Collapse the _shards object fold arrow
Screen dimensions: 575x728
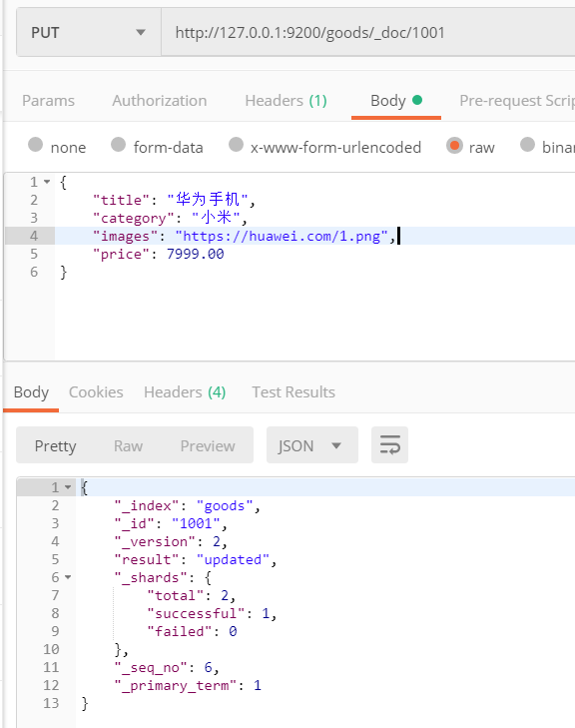pyautogui.click(x=68, y=577)
